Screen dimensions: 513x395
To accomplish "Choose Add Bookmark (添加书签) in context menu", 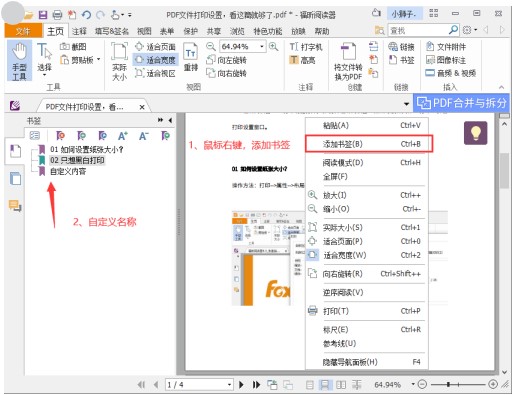I will (x=369, y=144).
